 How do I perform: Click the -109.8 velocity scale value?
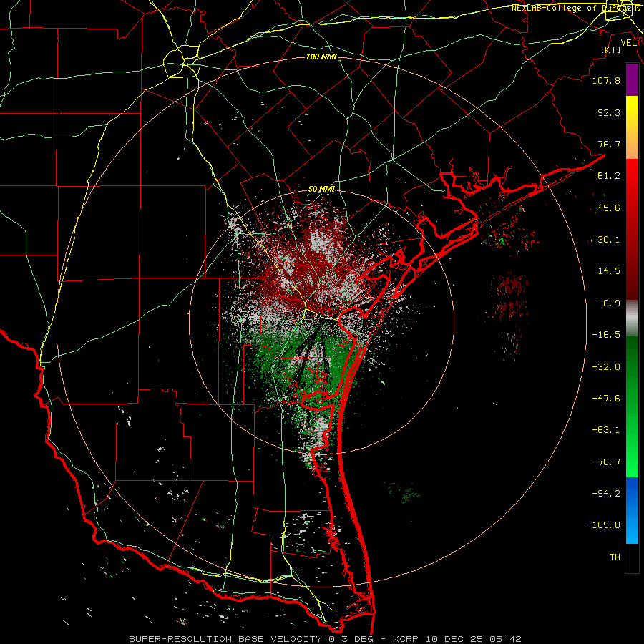pos(603,525)
